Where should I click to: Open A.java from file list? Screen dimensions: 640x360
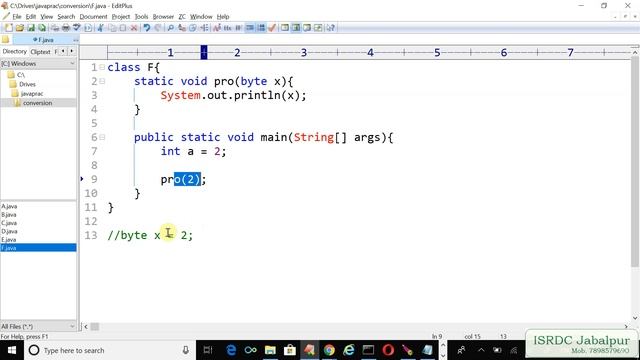coord(9,207)
